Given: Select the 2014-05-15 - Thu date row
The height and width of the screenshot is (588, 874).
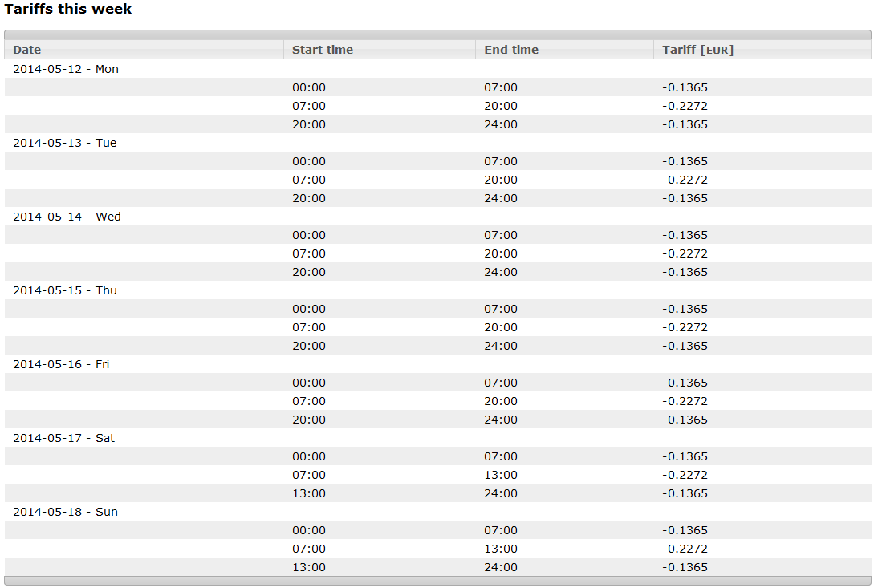Looking at the screenshot, I should 437,290.
